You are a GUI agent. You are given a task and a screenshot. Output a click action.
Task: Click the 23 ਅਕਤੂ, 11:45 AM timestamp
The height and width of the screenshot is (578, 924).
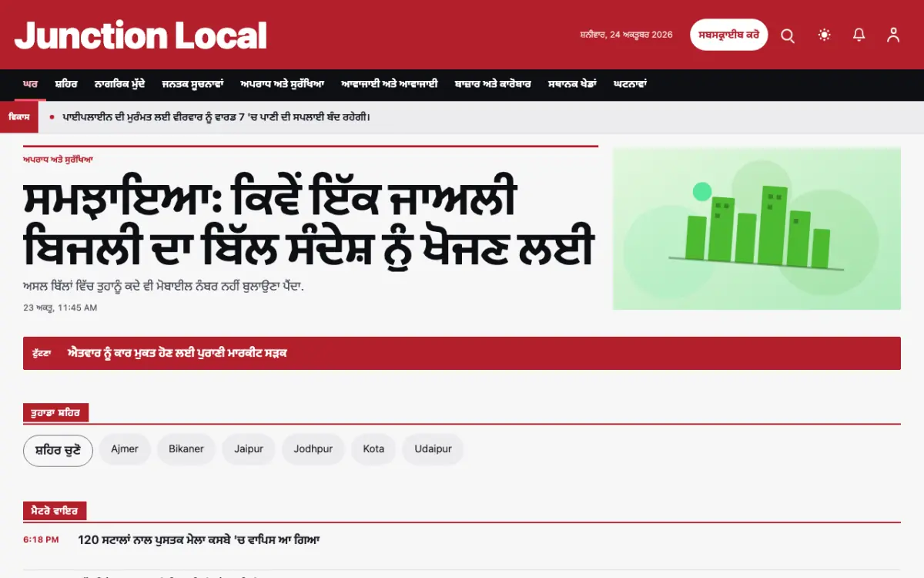point(60,307)
